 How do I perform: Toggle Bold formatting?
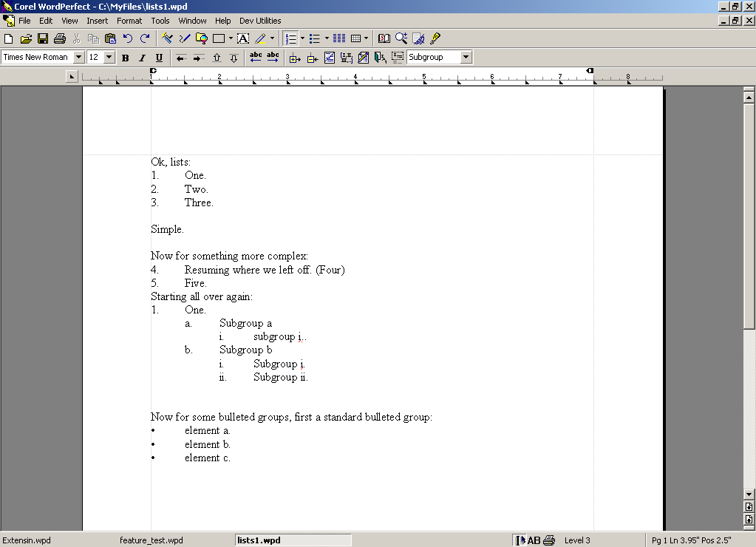pyautogui.click(x=125, y=58)
